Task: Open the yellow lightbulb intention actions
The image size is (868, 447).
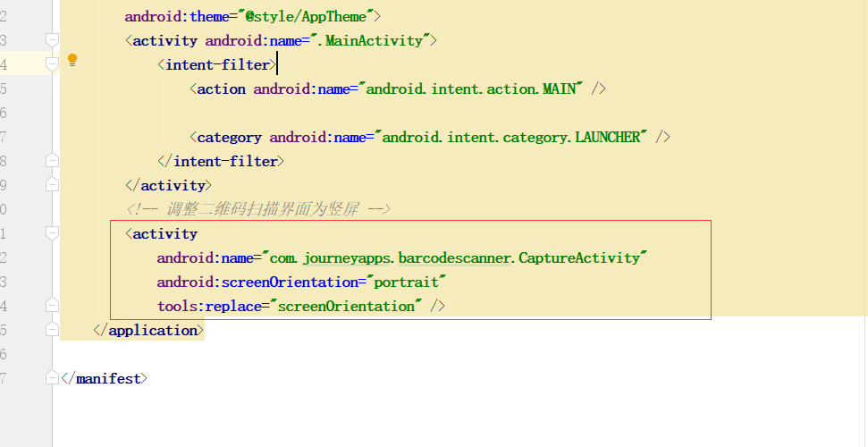Action: point(72,61)
